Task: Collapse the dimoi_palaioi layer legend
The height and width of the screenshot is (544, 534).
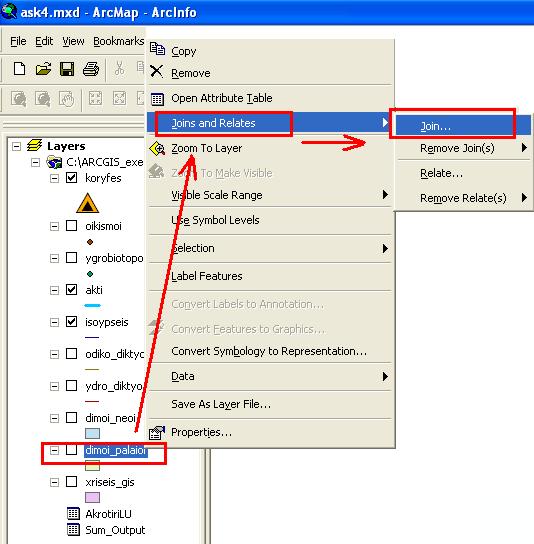Action: click(x=54, y=450)
